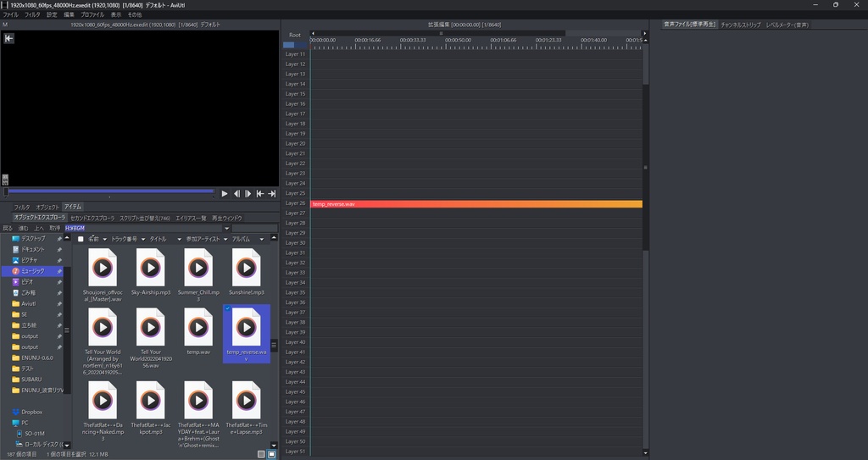868x460 pixels.
Task: Open the 参加アーティスト column dropdown
Action: (225, 239)
